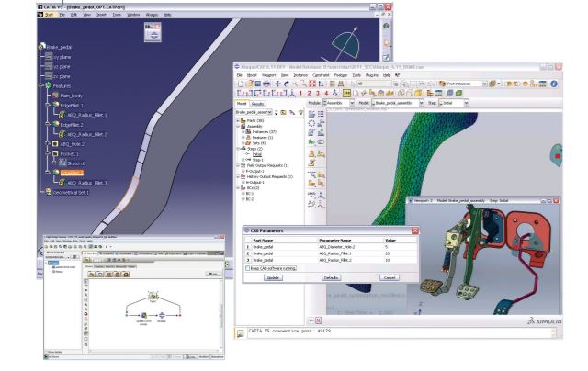Click the top icon in CATIA right toolbar
This screenshot has height=371, width=588.
[386, 27]
